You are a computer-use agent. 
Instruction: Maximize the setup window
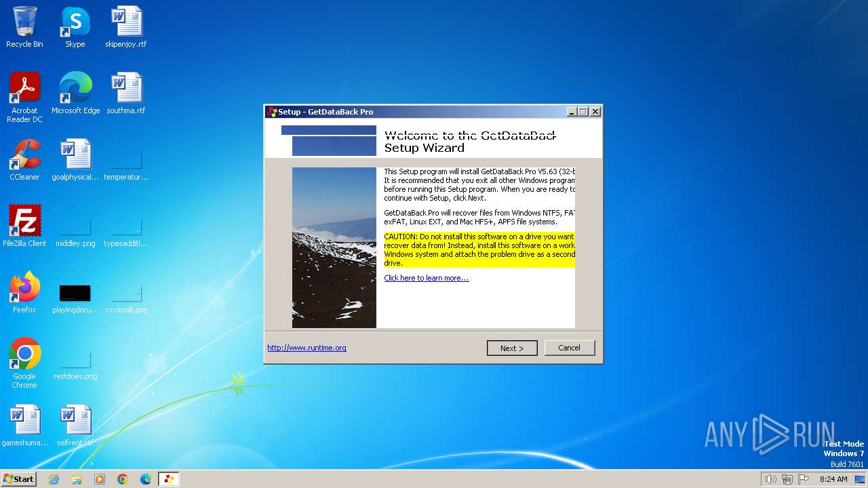[583, 112]
